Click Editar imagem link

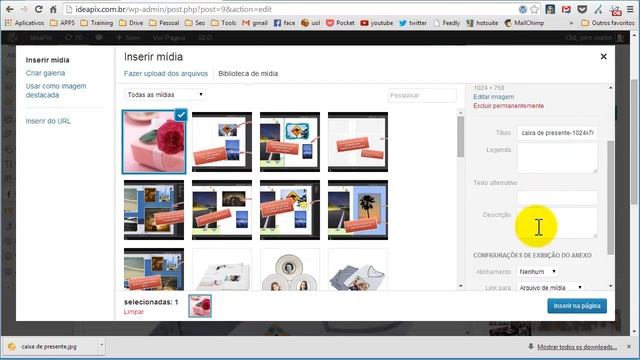tap(493, 97)
